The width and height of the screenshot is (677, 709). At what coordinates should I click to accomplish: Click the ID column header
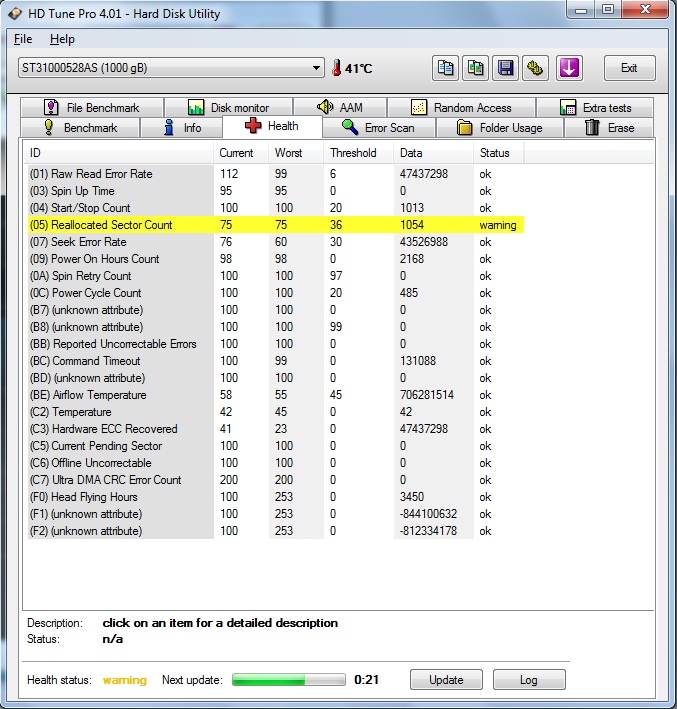pyautogui.click(x=118, y=153)
